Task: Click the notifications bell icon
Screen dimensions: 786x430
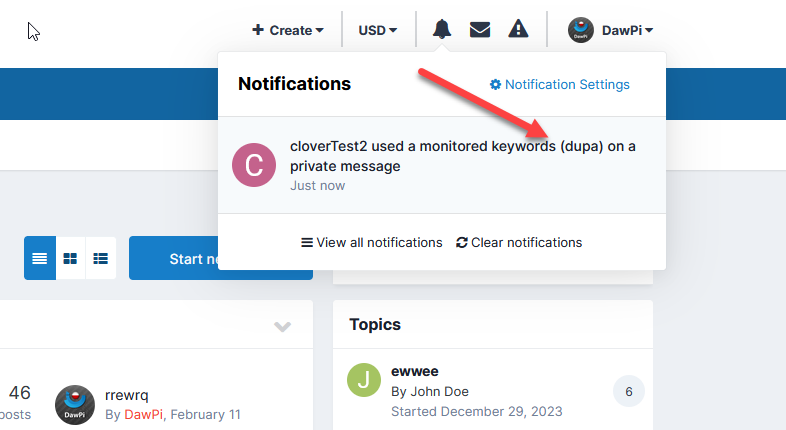Action: pyautogui.click(x=442, y=29)
